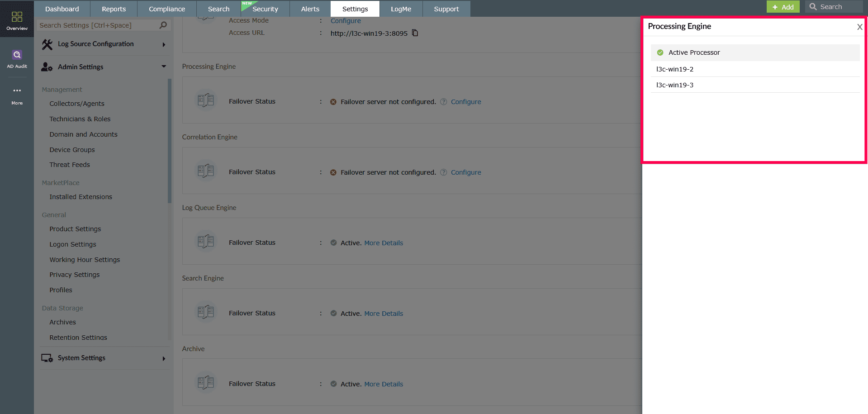
Task: Open the Reports tab
Action: click(114, 9)
